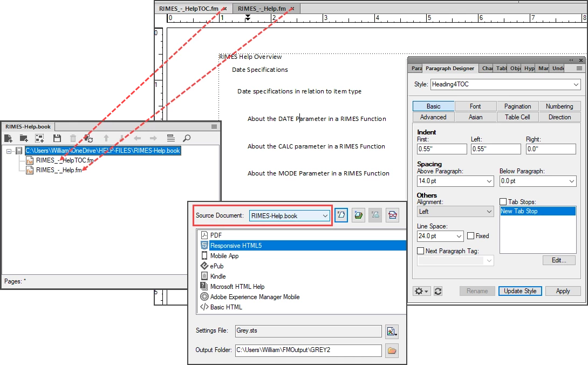Image resolution: width=588 pixels, height=365 pixels.
Task: Select the Font tab in Paragraph Designer
Action: point(475,106)
